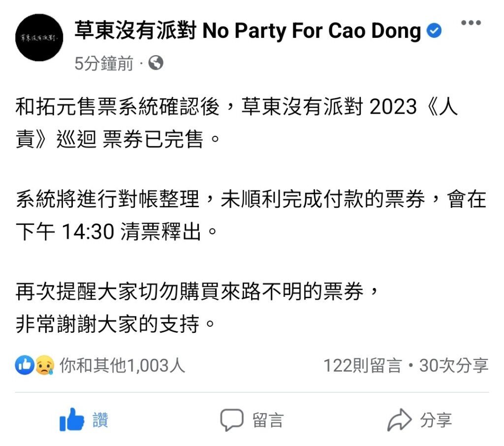This screenshot has height=446, width=504.
Task: Click the closing 非常謝謝大家的支持 line
Action: tap(115, 324)
